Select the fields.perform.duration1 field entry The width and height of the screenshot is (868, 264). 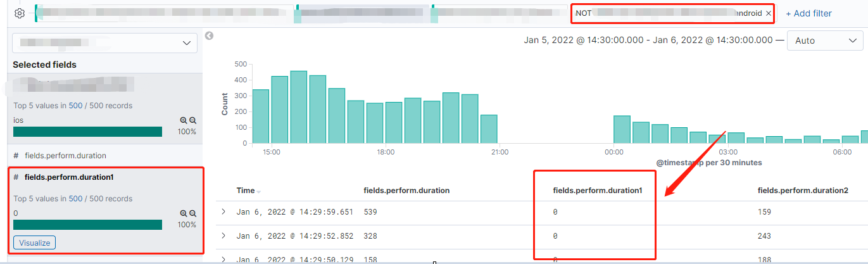(69, 177)
